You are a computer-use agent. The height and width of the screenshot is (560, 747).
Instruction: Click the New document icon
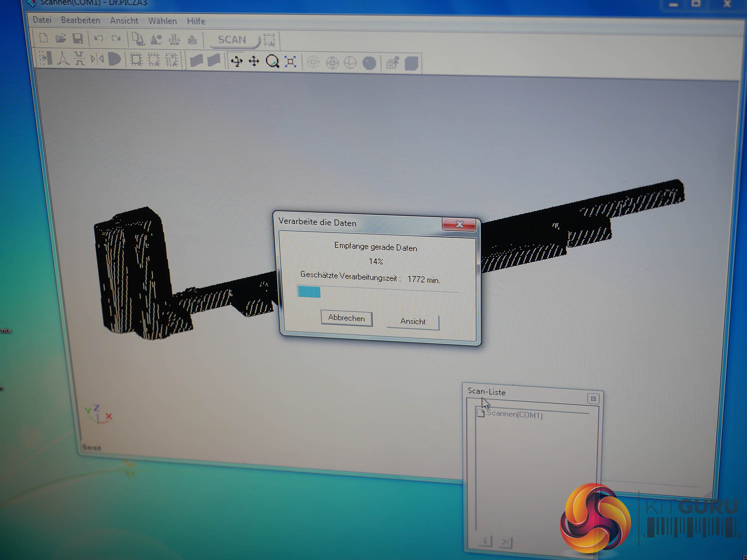pos(43,38)
